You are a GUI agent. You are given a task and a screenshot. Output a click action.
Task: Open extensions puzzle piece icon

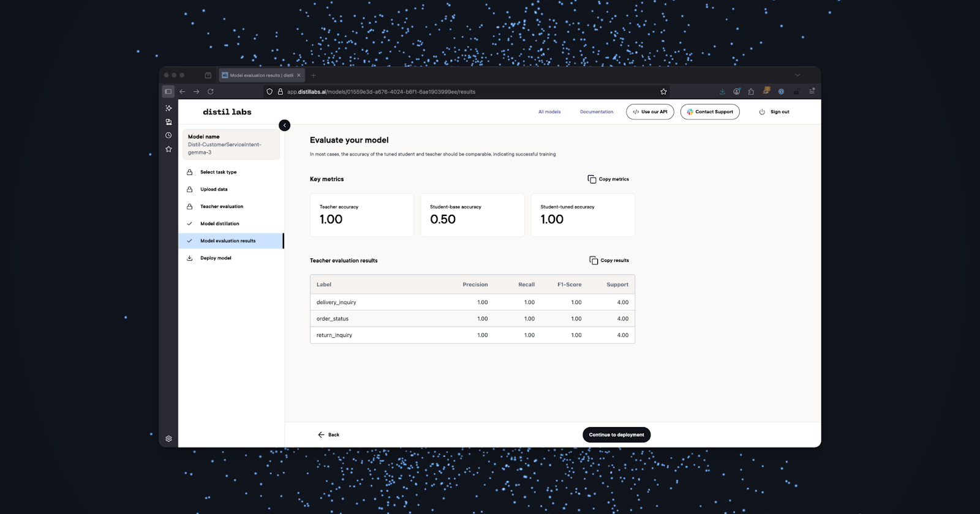click(x=751, y=91)
